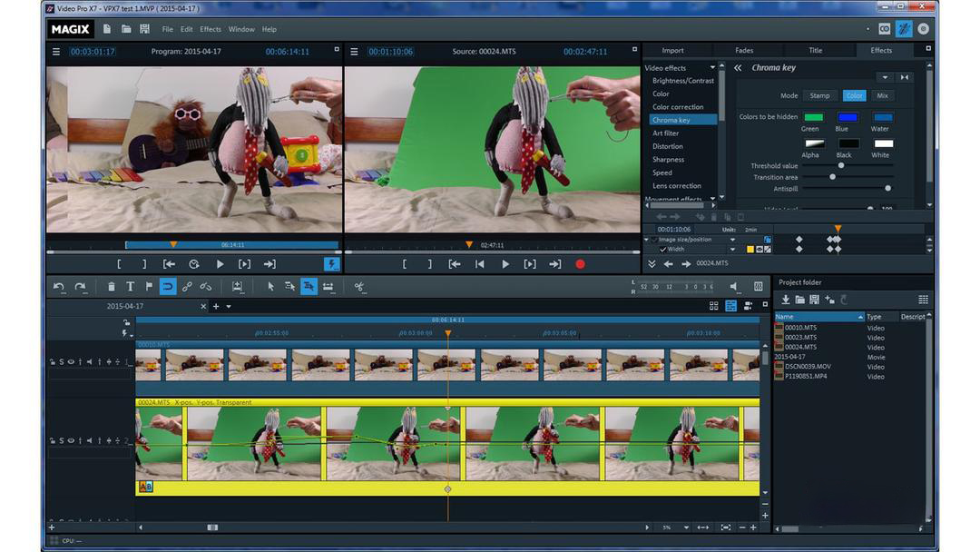
Task: Open the Effects menu
Action: click(211, 29)
